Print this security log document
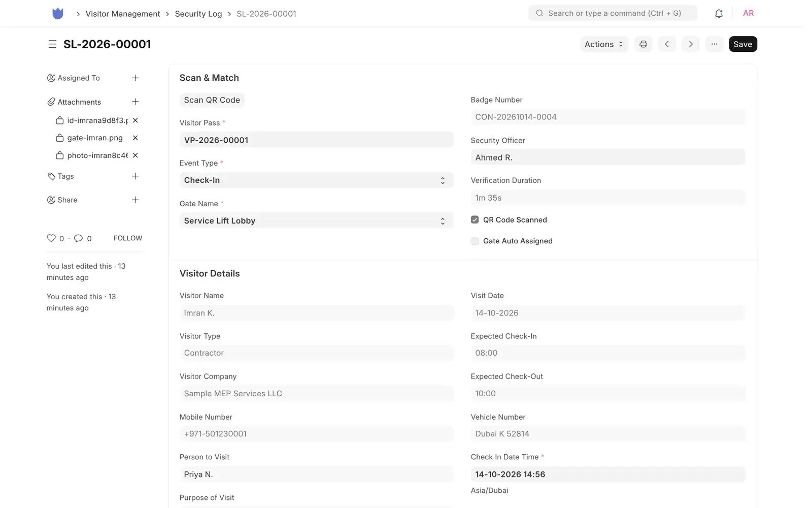Viewport: 812px width, 508px height. pyautogui.click(x=643, y=44)
